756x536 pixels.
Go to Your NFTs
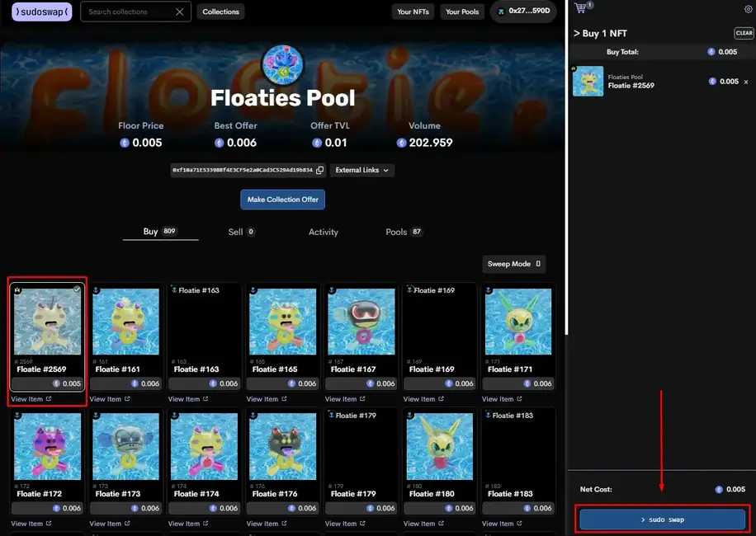click(x=413, y=12)
